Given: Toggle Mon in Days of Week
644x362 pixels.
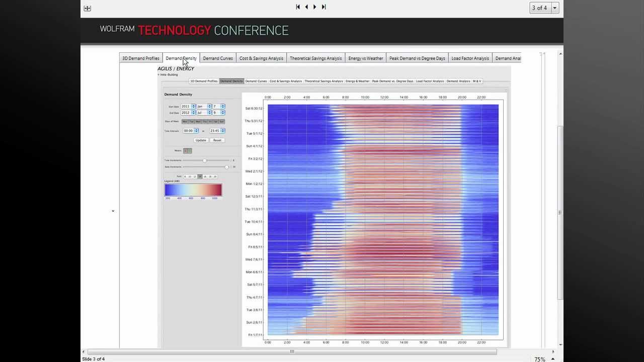Looking at the screenshot, I should click(185, 121).
